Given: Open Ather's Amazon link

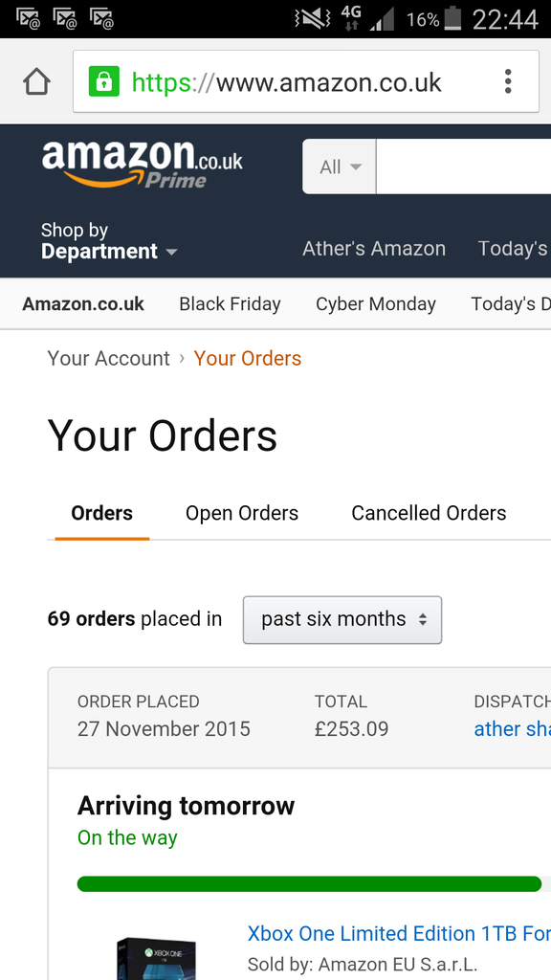Looking at the screenshot, I should [374, 249].
